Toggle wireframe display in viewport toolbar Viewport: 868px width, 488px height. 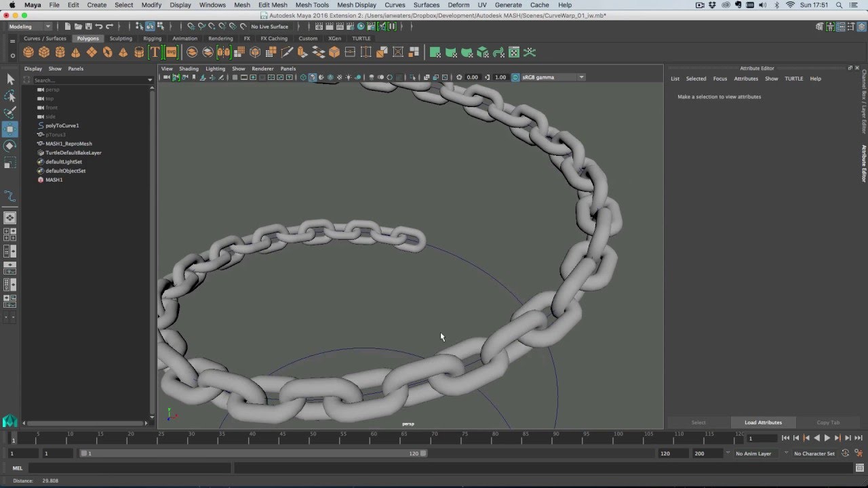point(303,77)
